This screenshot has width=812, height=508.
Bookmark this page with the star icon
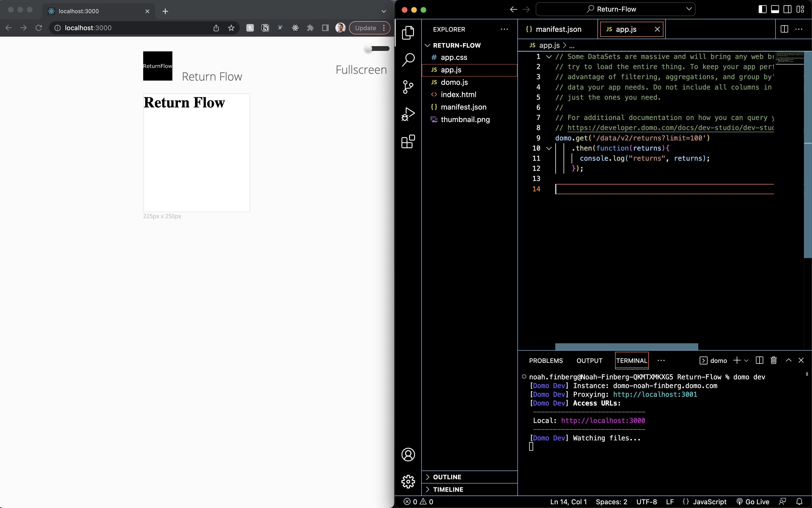coord(231,28)
